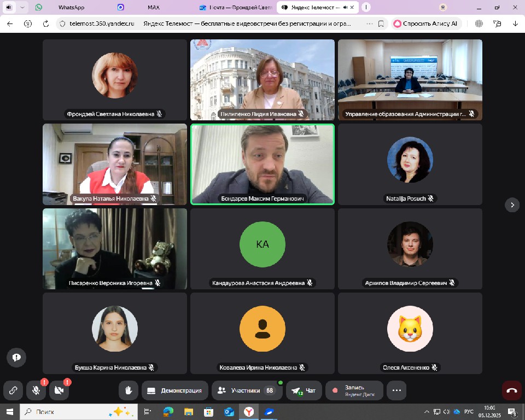Show the next page of participants
The image size is (525, 420).
pos(512,205)
